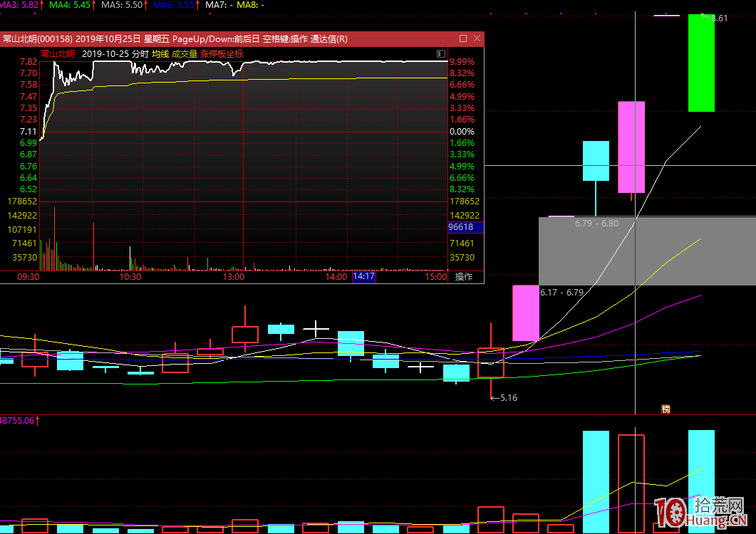Maximize the intraday popup window
The image size is (756, 534).
click(463, 38)
